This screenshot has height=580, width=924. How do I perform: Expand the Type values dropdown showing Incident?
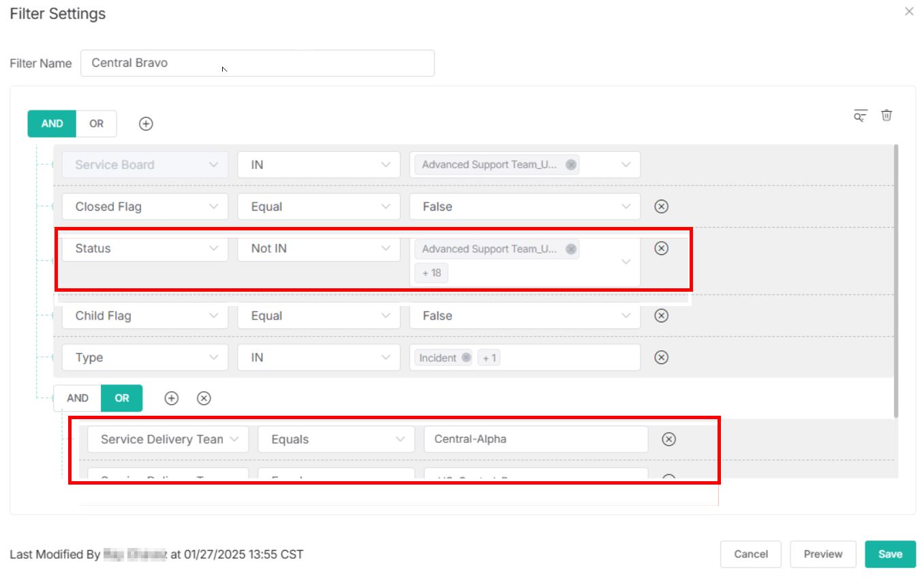pyautogui.click(x=566, y=357)
